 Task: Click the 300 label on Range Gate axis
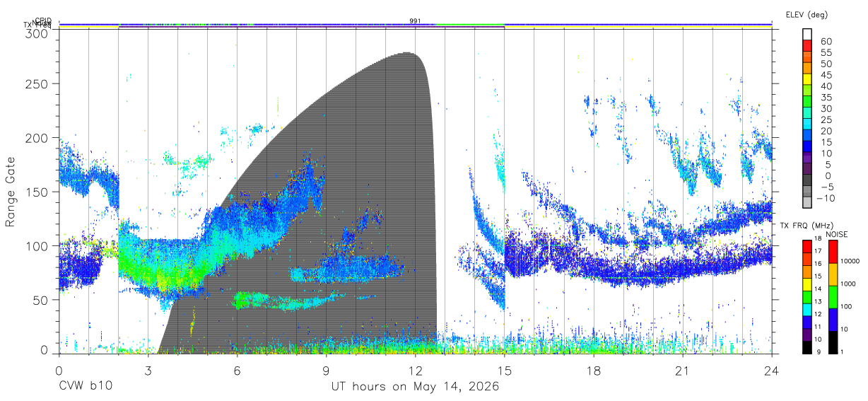pos(37,33)
